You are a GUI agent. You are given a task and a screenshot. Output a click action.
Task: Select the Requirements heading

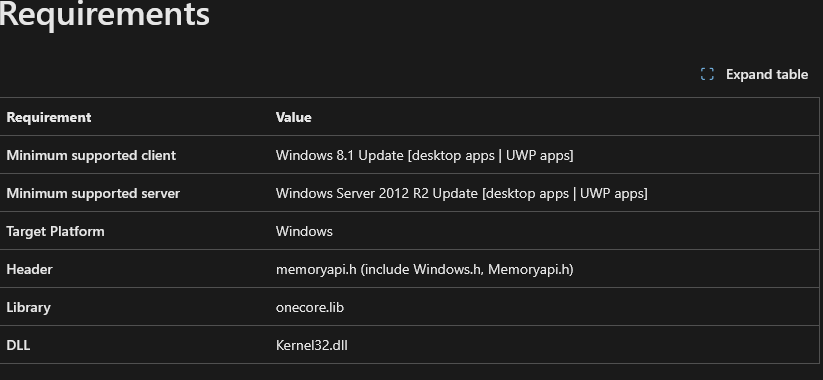(104, 14)
